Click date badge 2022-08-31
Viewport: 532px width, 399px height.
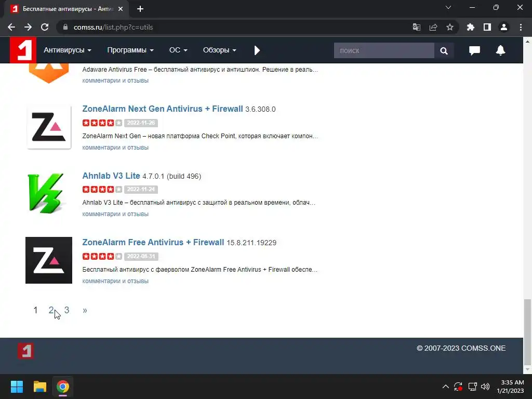(141, 256)
